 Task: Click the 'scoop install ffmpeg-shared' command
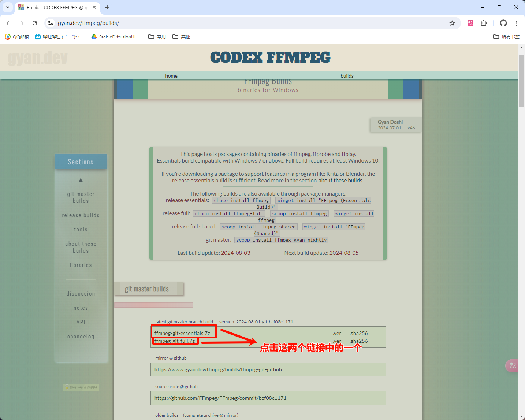(258, 227)
